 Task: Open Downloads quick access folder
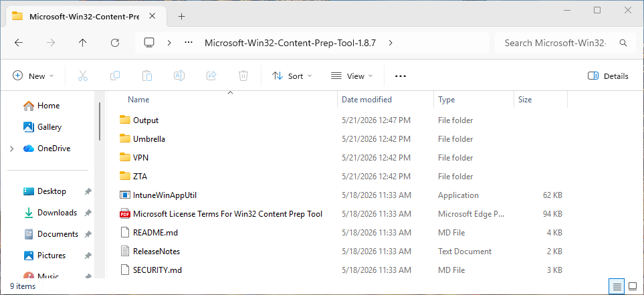tap(49, 213)
